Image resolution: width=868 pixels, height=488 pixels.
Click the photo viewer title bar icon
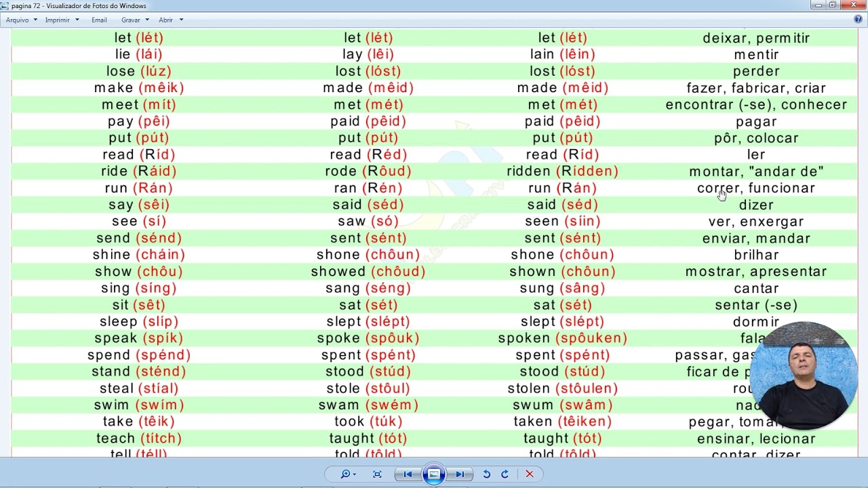point(5,5)
